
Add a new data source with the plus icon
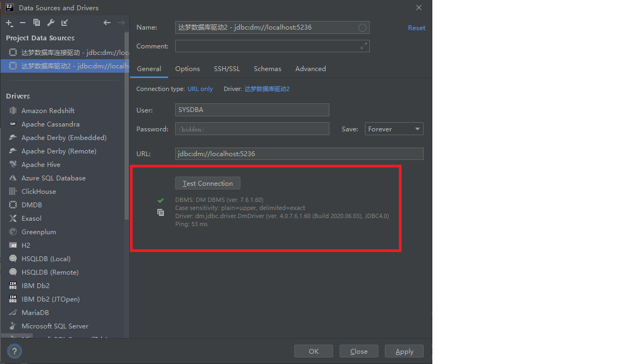point(9,23)
